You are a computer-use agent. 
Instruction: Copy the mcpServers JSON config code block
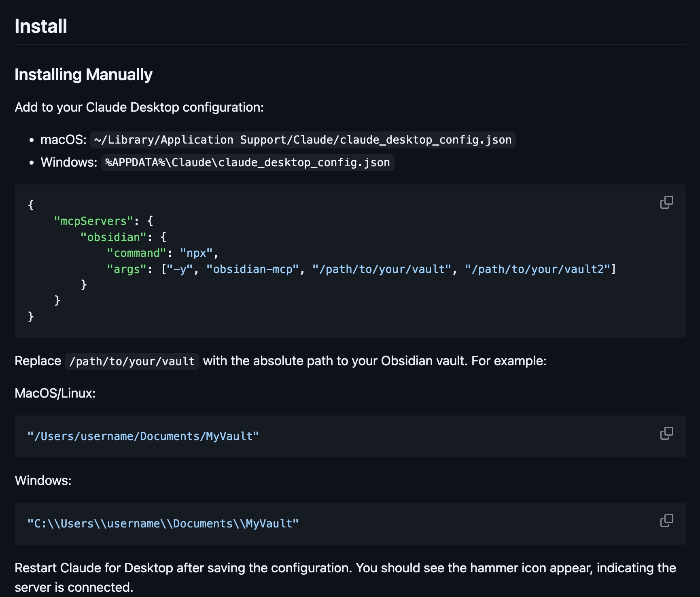click(x=666, y=202)
